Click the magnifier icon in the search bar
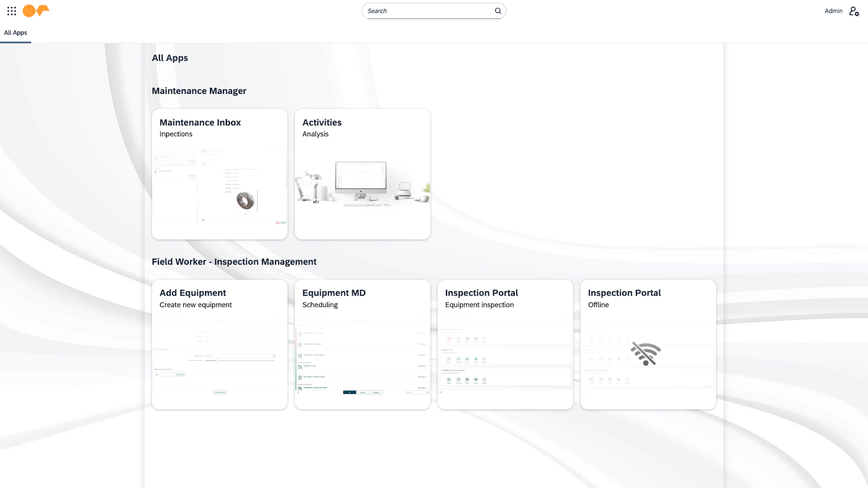 [497, 11]
